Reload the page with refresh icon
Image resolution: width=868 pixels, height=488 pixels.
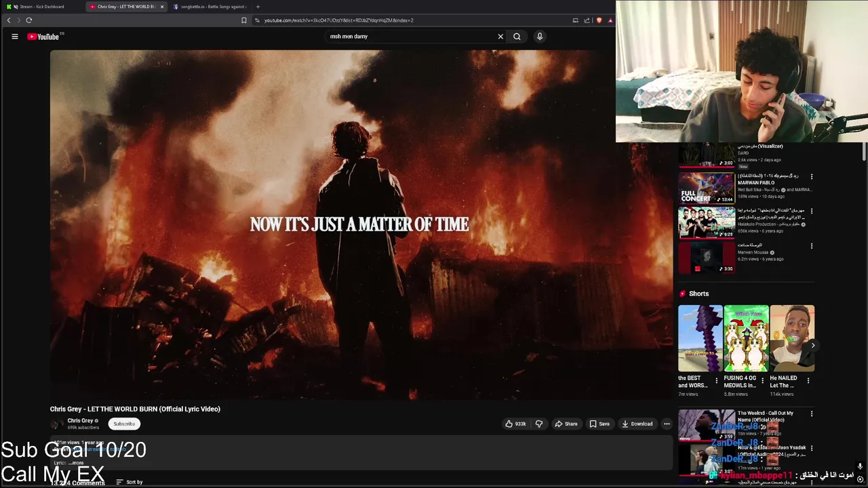[29, 20]
